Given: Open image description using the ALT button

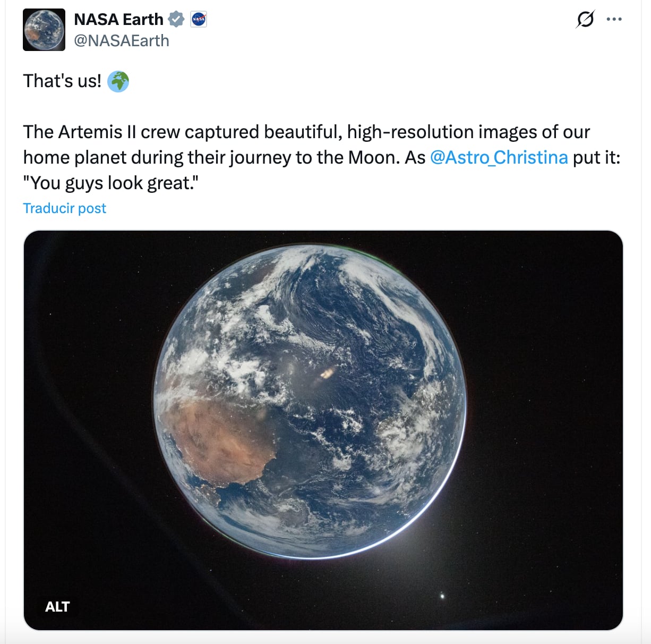Looking at the screenshot, I should point(56,606).
